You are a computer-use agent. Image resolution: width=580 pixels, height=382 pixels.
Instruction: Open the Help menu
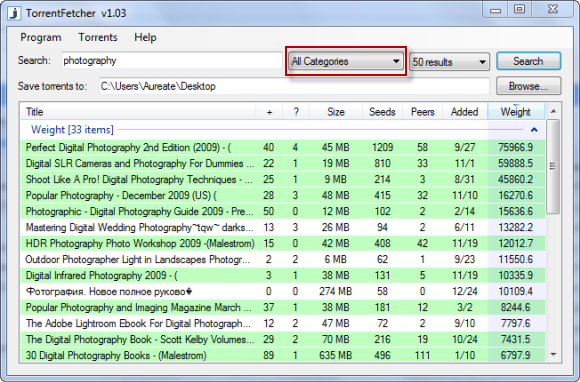point(145,37)
